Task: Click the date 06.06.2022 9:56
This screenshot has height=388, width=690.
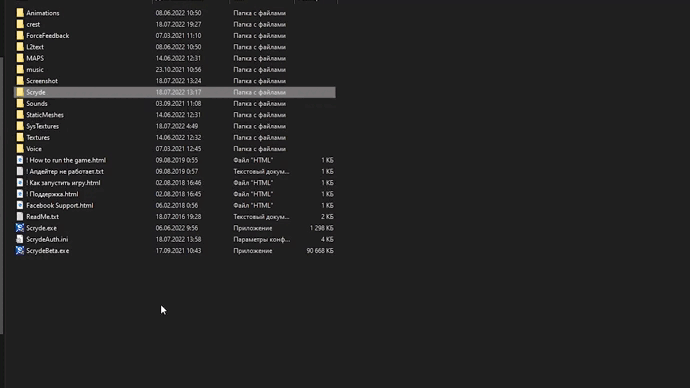Action: click(176, 228)
